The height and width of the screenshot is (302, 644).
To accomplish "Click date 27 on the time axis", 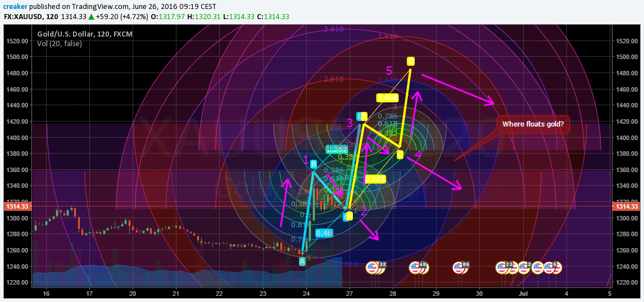I will pos(349,294).
